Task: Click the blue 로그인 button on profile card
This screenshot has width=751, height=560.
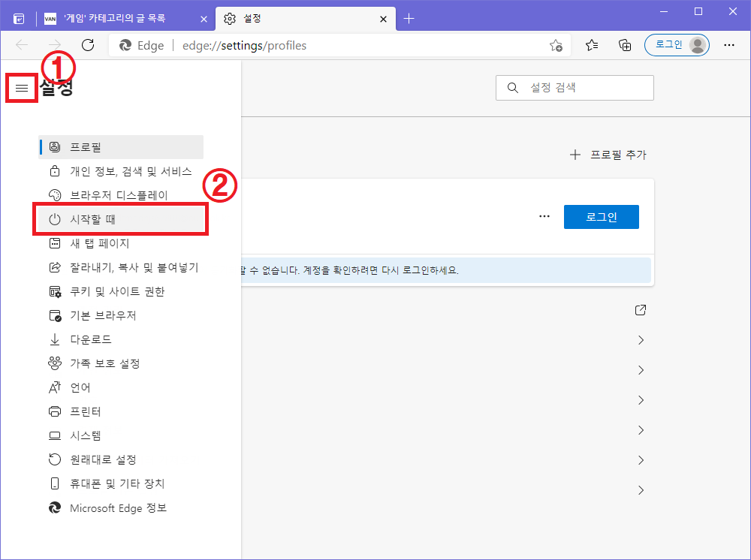Action: click(601, 217)
